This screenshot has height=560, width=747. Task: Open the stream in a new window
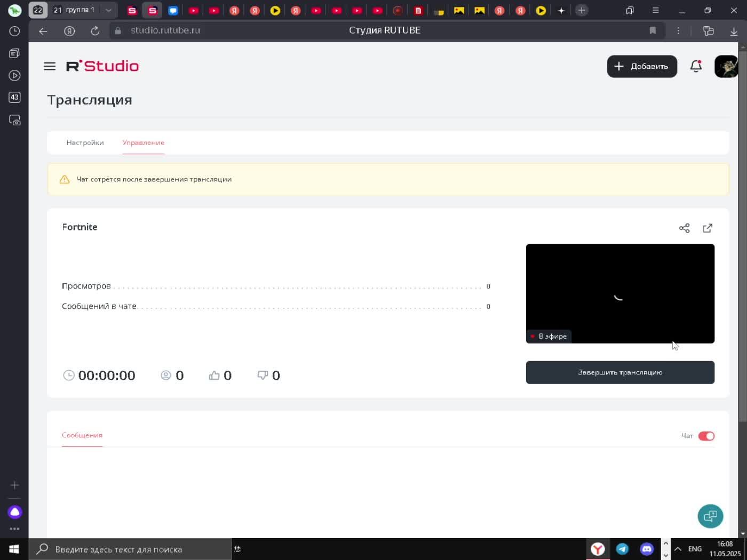click(708, 228)
